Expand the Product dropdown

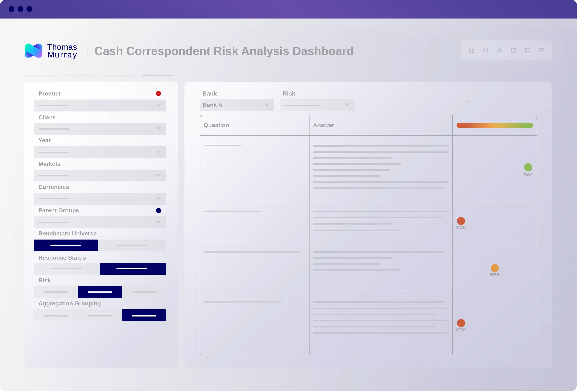[100, 106]
